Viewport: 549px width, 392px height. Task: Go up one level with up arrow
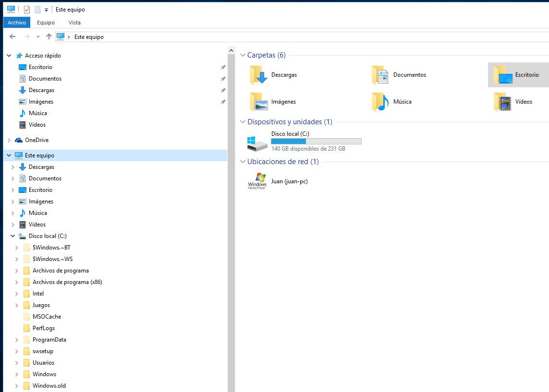(49, 37)
